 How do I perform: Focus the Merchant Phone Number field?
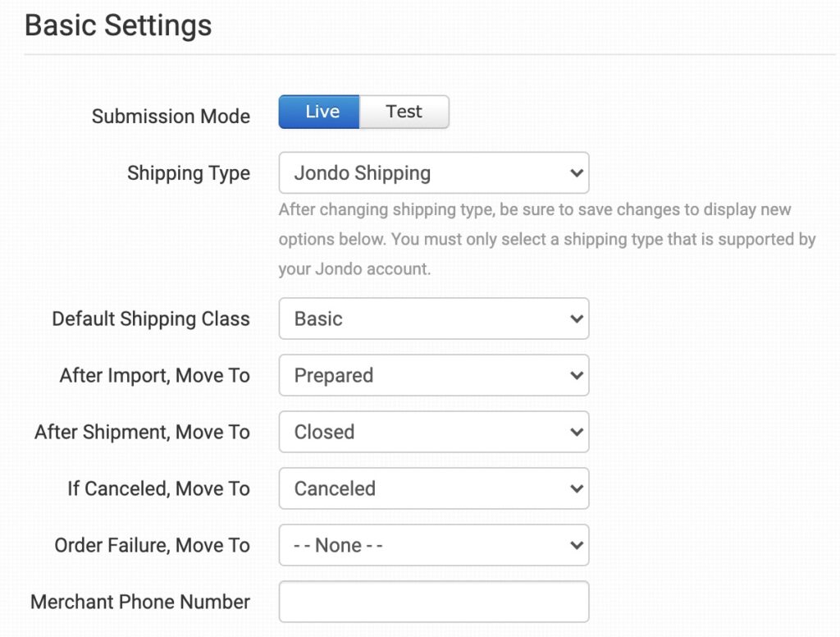click(433, 602)
